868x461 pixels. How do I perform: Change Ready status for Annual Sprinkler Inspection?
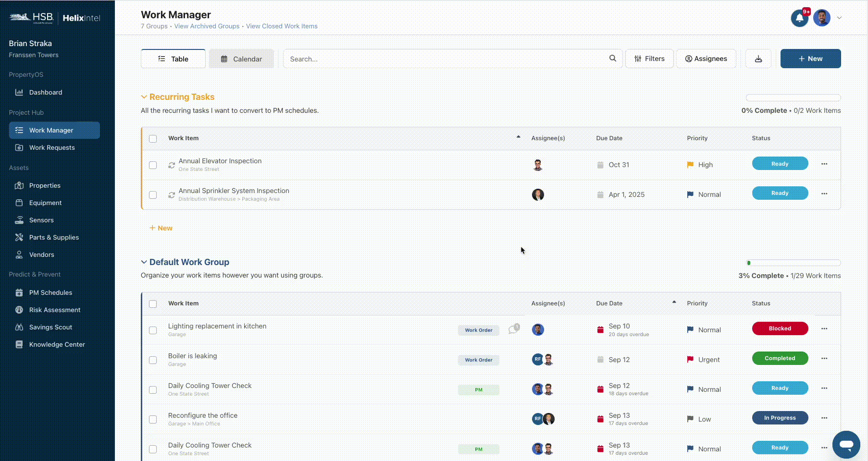(780, 193)
